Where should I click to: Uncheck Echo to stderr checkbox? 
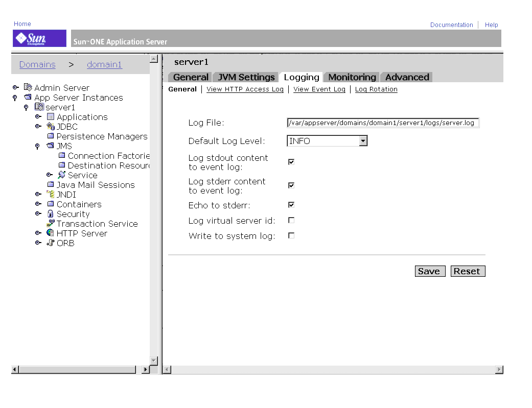[291, 205]
